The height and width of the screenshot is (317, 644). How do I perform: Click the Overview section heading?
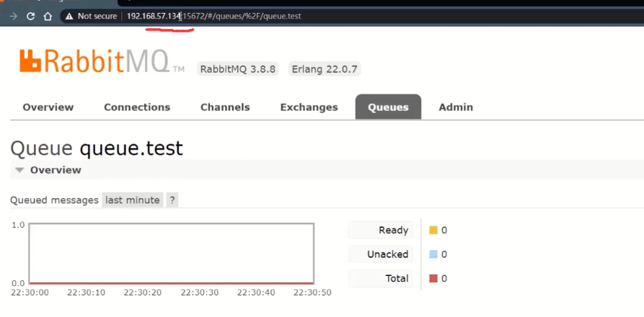click(x=56, y=170)
